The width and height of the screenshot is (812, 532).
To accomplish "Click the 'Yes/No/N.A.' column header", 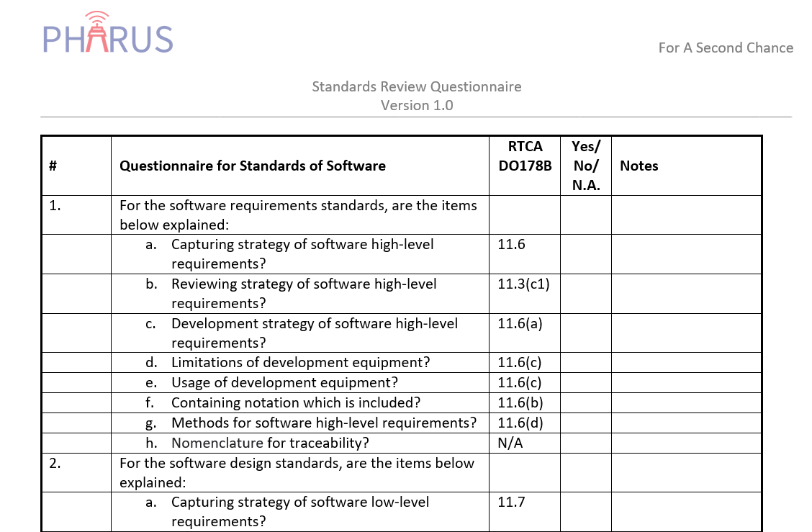I will click(585, 166).
